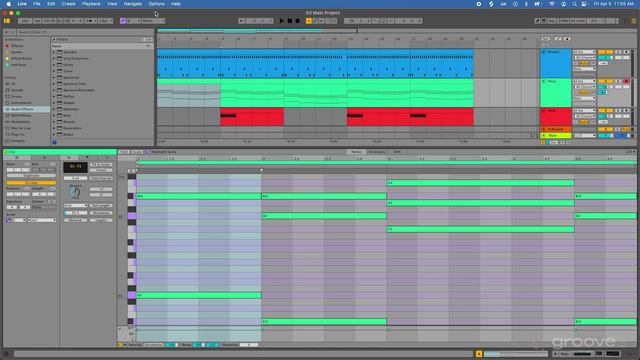Screen dimensions: 640x360
Task: Select the red Effects collection
Action: (16, 46)
